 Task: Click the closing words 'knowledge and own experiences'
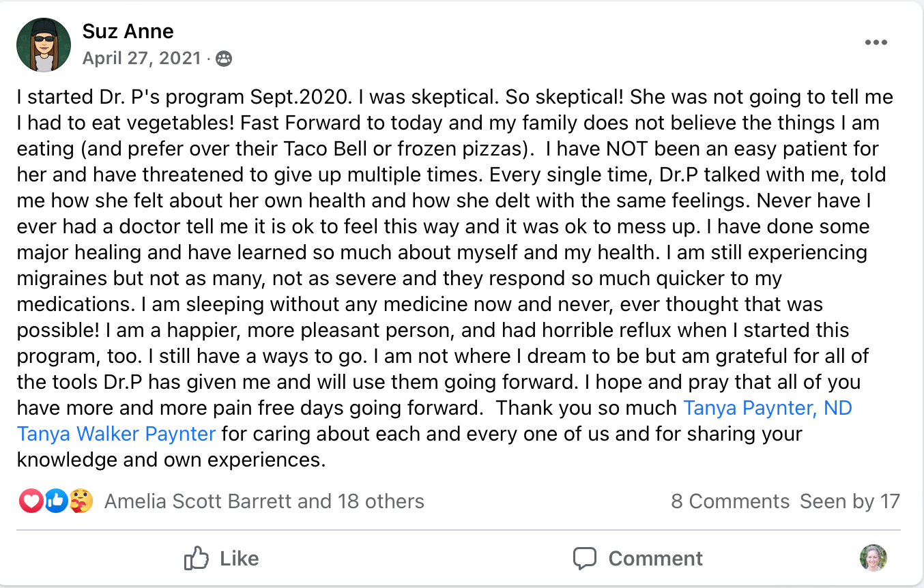click(171, 460)
